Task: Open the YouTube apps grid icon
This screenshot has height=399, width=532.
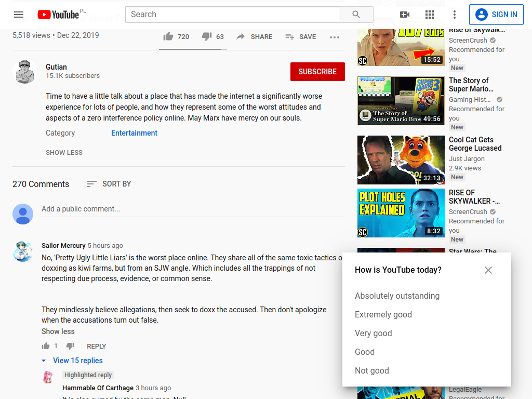Action: point(430,15)
